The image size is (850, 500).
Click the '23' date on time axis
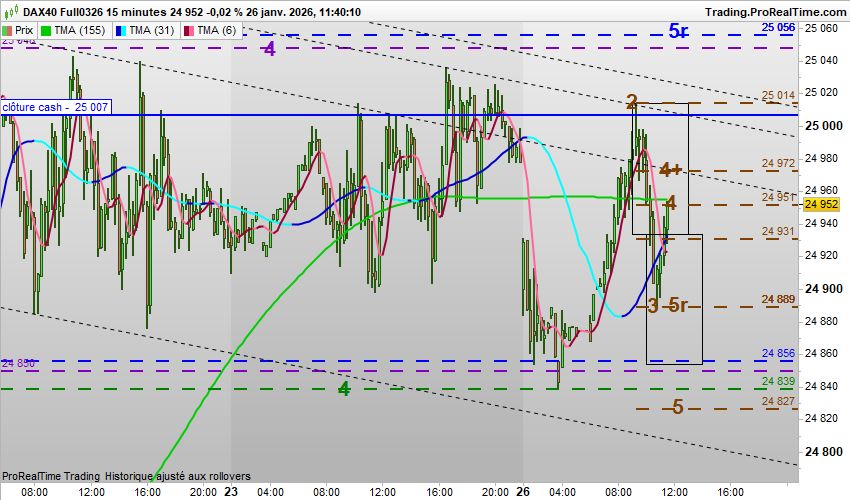[231, 492]
